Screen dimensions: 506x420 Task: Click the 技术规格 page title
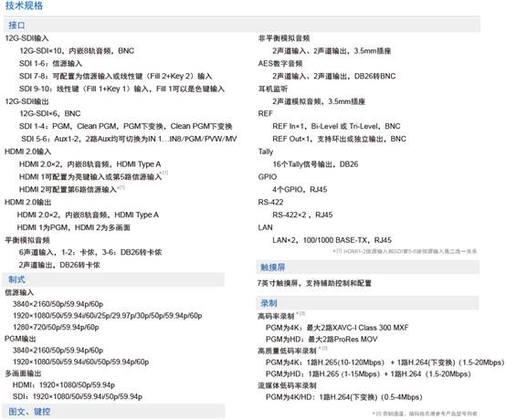pos(24,5)
